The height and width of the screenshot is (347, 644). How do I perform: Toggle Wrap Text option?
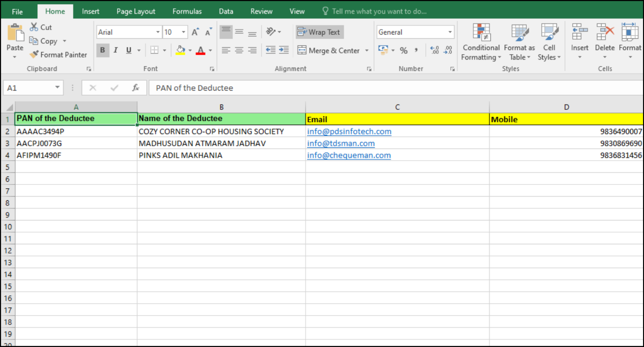tap(319, 32)
